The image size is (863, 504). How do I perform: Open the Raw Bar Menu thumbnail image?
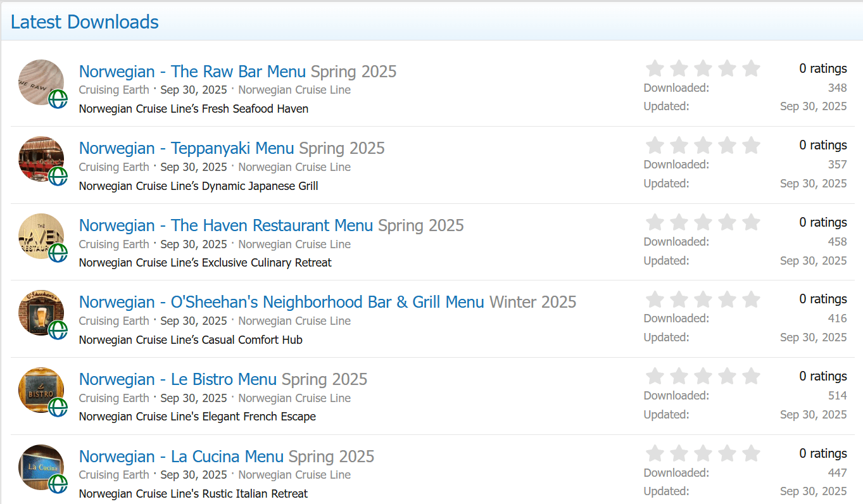pos(41,82)
